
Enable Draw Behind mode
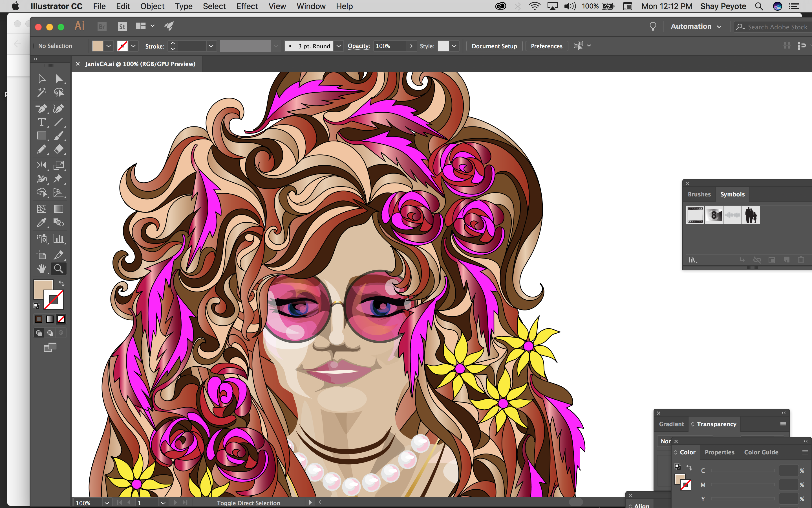[50, 333]
